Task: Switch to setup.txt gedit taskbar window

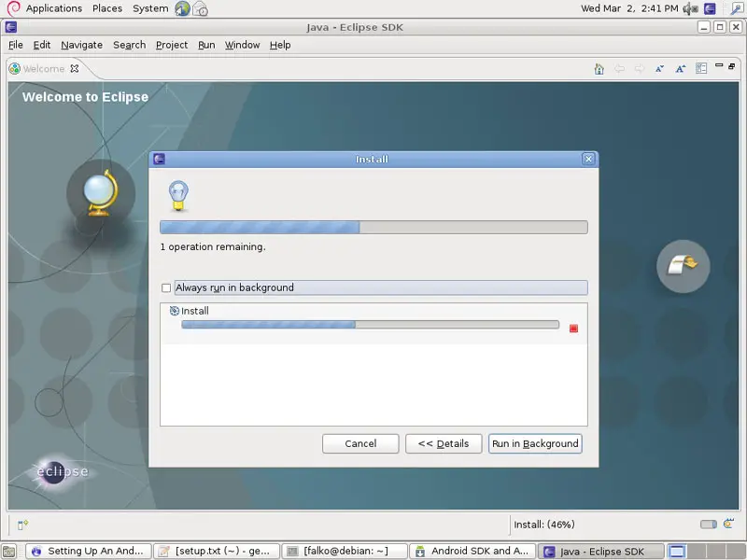Action: [x=217, y=552]
